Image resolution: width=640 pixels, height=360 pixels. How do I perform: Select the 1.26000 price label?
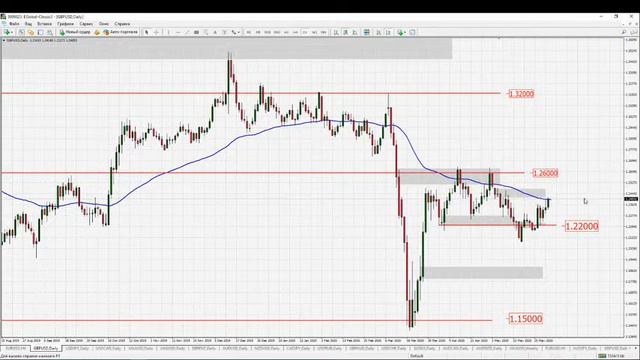pos(545,173)
